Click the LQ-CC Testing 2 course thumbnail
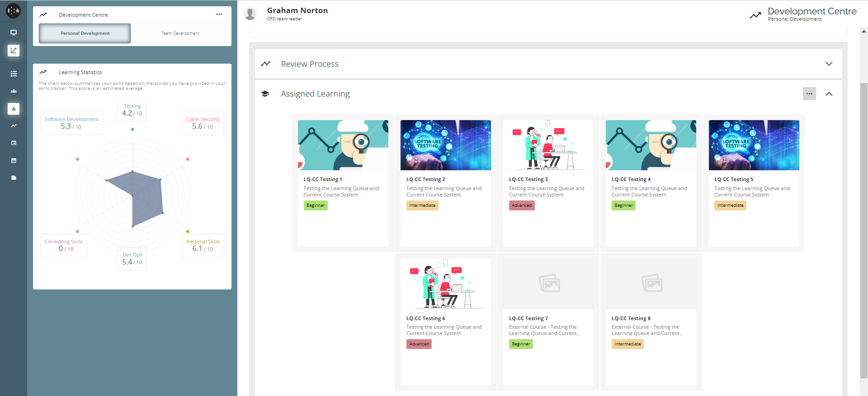The height and width of the screenshot is (396, 868). (x=445, y=145)
